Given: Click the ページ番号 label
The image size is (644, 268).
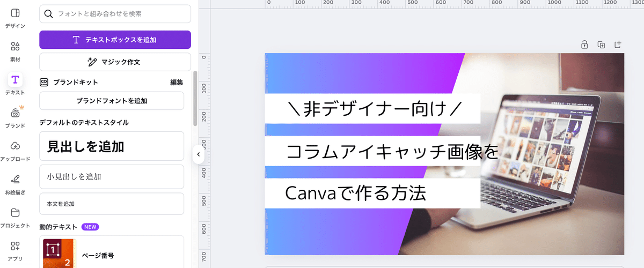Looking at the screenshot, I should coord(98,256).
